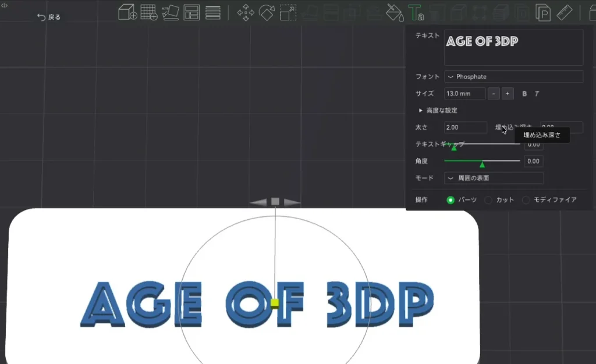Open the arrange layout toolbar icon
The width and height of the screenshot is (596, 364).
click(x=191, y=12)
